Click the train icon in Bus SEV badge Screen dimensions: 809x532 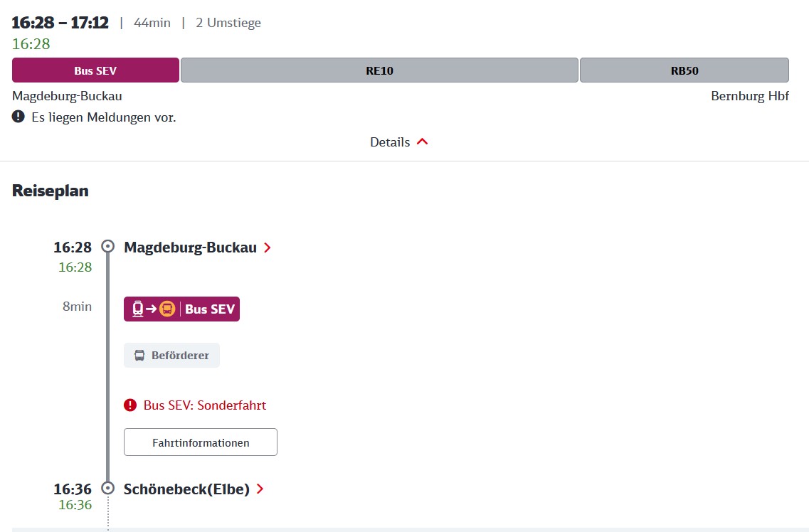pos(137,309)
